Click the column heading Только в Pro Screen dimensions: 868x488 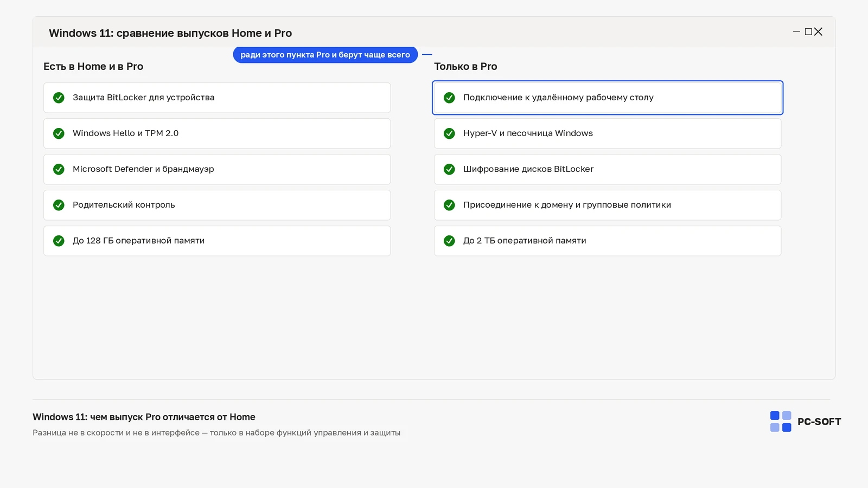coord(465,67)
